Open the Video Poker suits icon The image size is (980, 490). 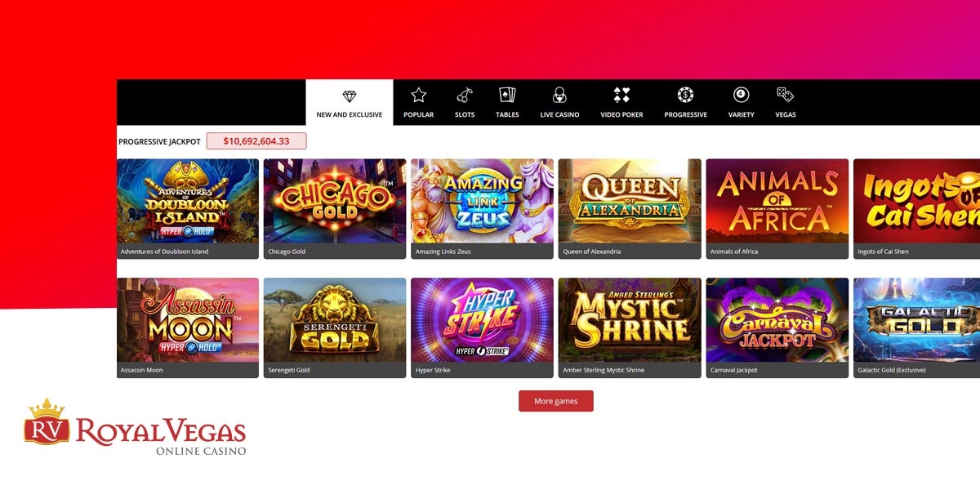[621, 95]
